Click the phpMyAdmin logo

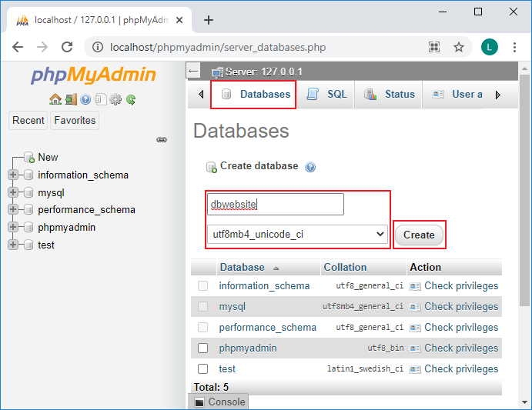point(93,75)
